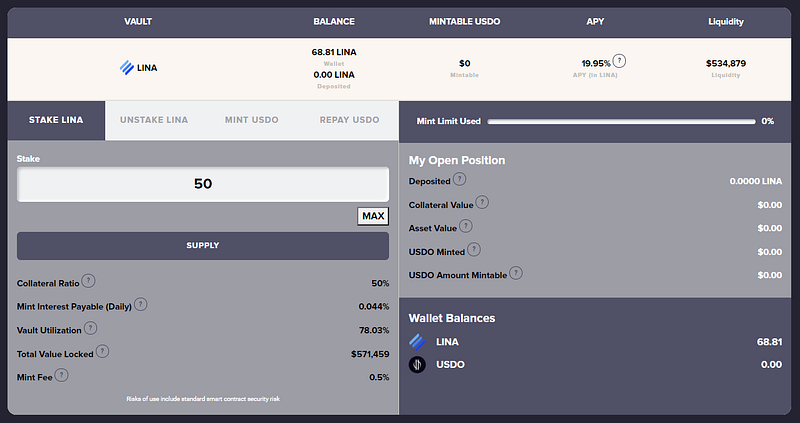The width and height of the screenshot is (800, 423).
Task: Click the LINA vault logo icon
Action: coord(127,67)
